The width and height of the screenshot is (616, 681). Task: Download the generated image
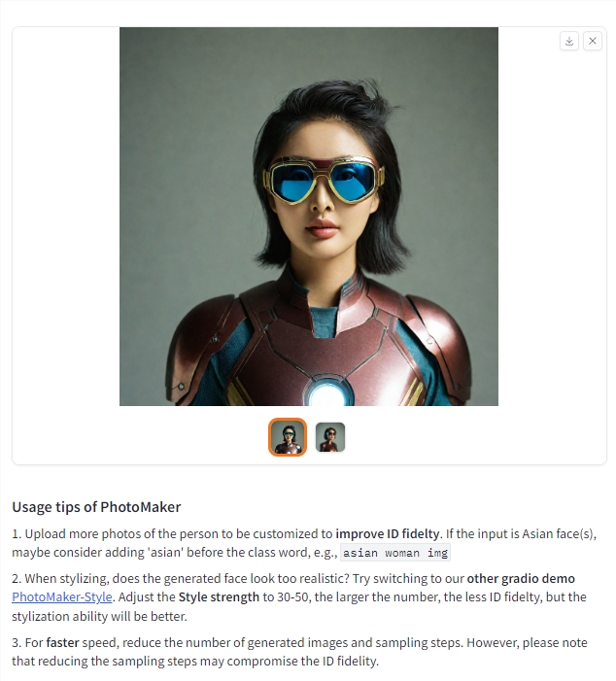point(569,41)
